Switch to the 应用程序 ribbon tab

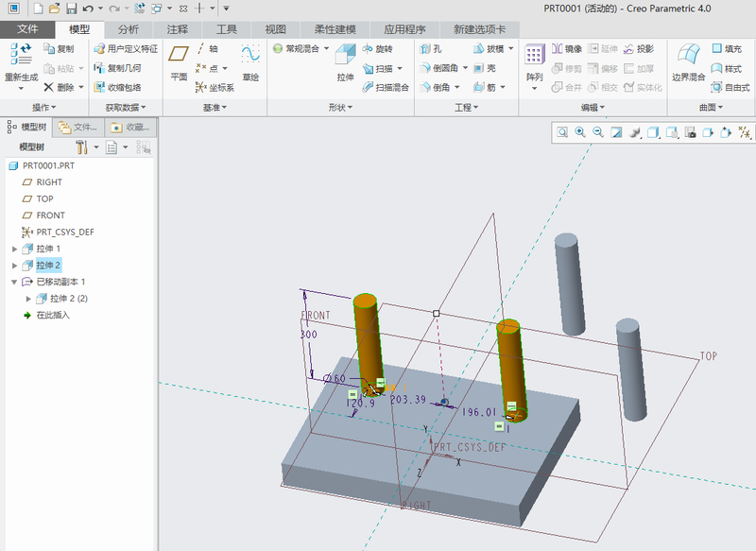pos(404,30)
